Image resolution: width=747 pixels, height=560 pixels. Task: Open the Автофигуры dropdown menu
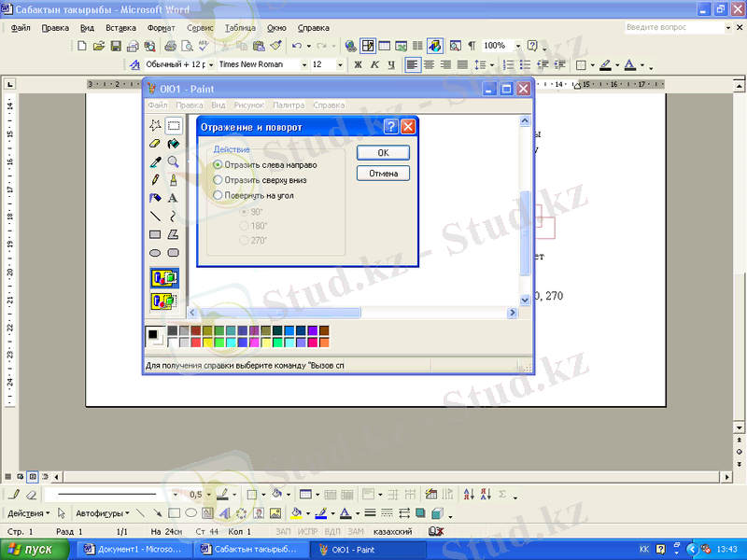102,513
